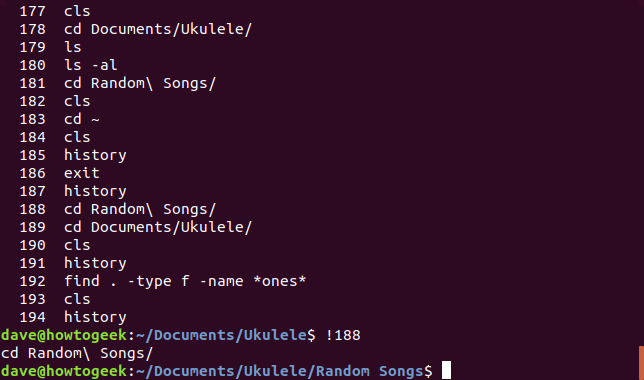
Task: Click line 189 cd Documents/Ukulele/
Action: (136, 227)
